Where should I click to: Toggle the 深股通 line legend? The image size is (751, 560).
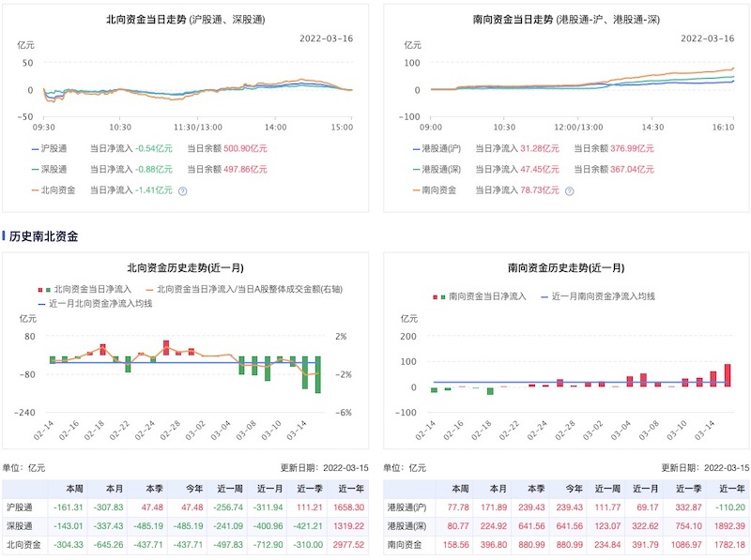50,170
